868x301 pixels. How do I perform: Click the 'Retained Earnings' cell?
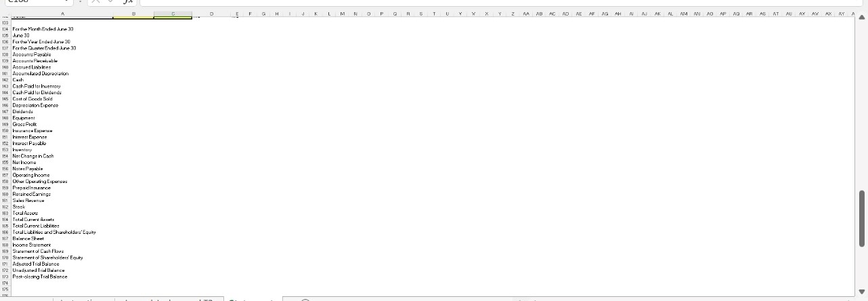pos(62,194)
